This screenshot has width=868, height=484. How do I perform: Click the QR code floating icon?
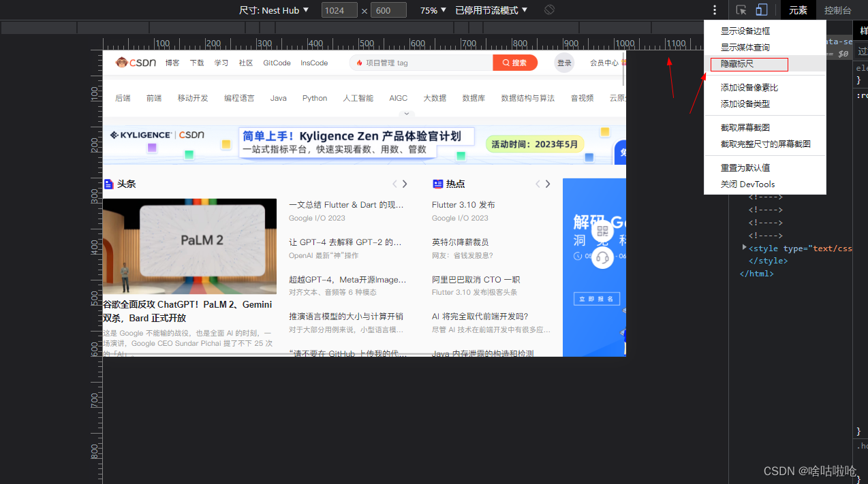tap(602, 231)
